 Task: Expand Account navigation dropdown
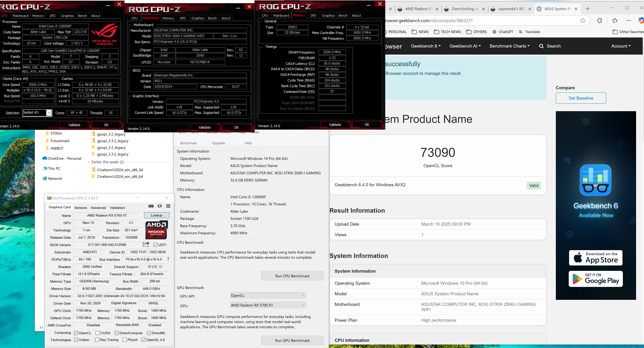tap(621, 46)
